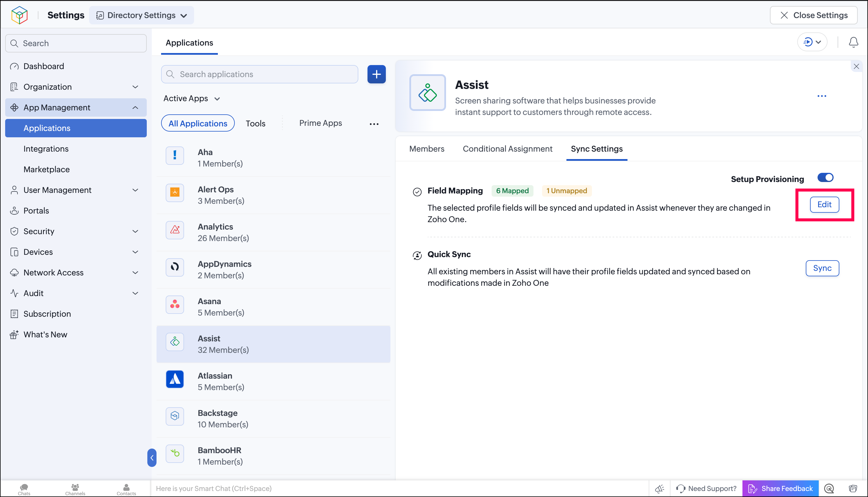This screenshot has height=497, width=868.
Task: Expand the Devices menu
Action: pyautogui.click(x=76, y=252)
